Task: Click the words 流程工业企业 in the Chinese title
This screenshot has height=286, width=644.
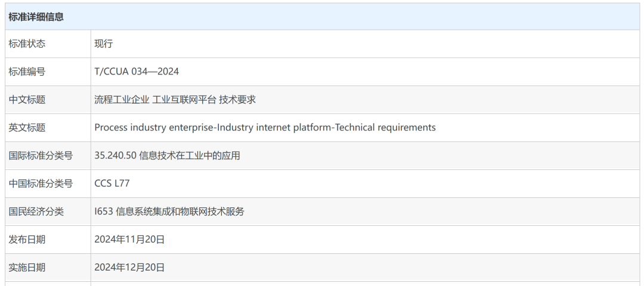Action: pyautogui.click(x=122, y=100)
